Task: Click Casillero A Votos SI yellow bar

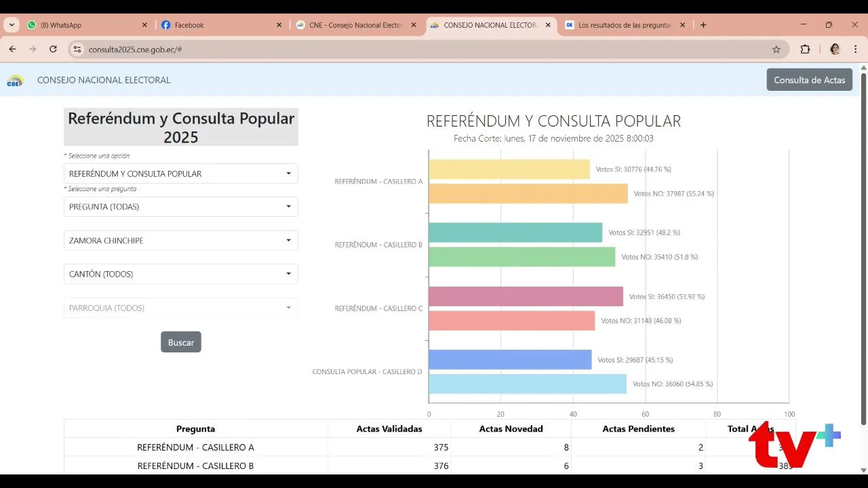Action: (x=509, y=169)
